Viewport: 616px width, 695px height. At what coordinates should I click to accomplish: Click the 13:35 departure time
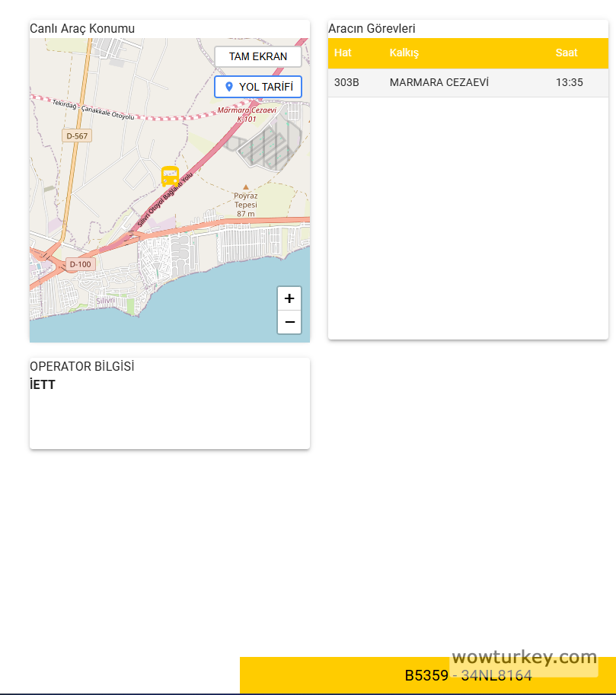569,82
